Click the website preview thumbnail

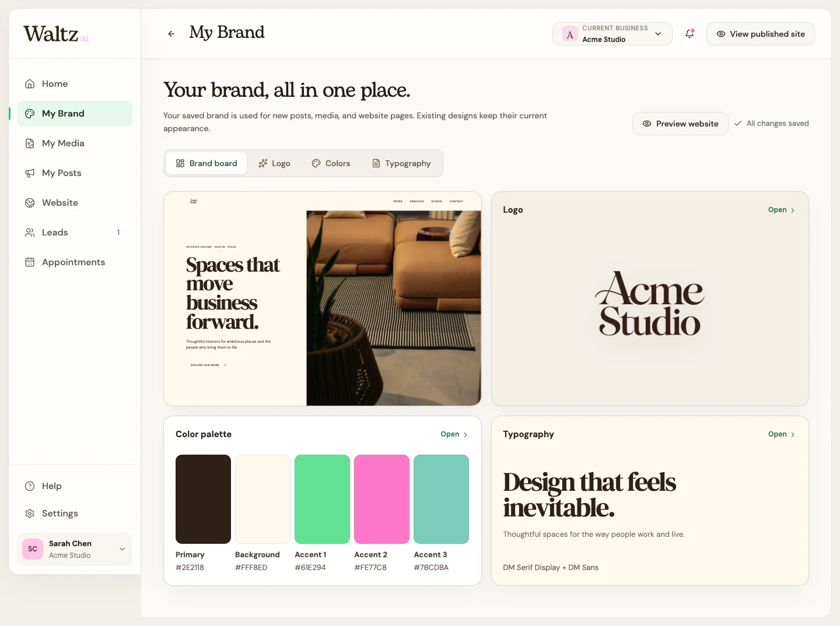tap(323, 298)
